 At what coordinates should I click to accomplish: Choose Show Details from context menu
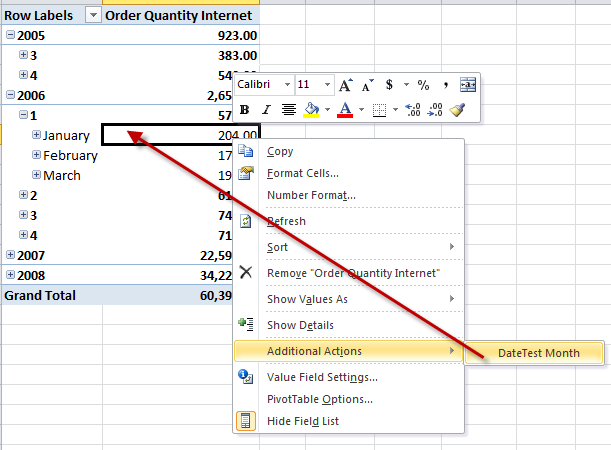[x=300, y=325]
